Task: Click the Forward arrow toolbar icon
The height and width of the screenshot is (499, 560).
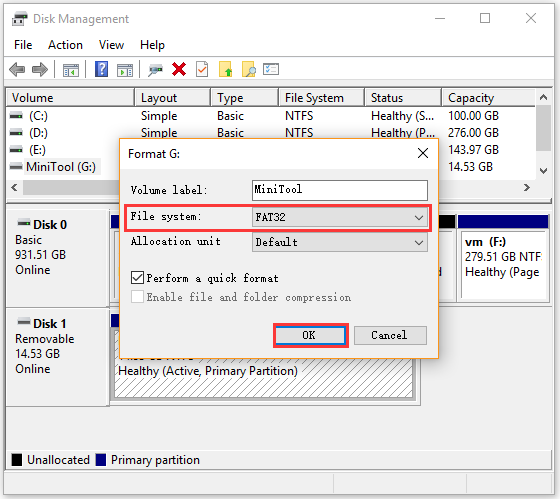Action: point(40,69)
